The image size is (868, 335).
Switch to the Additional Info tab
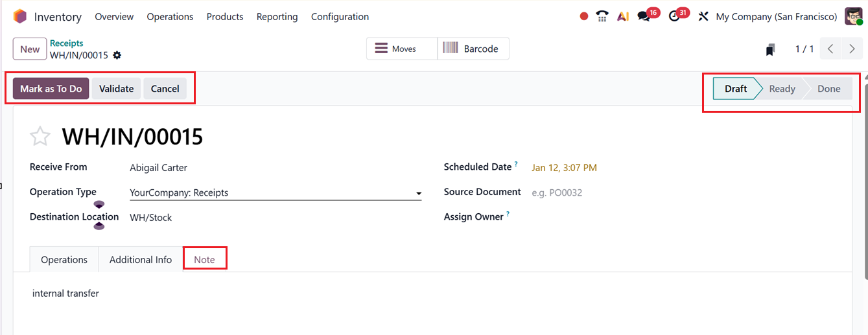tap(141, 260)
